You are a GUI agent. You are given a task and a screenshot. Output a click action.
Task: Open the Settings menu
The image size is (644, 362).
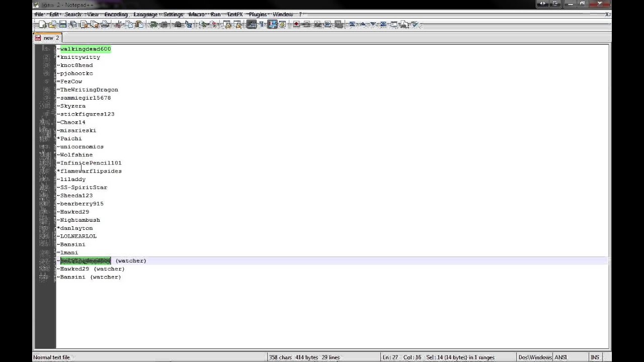pos(173,15)
